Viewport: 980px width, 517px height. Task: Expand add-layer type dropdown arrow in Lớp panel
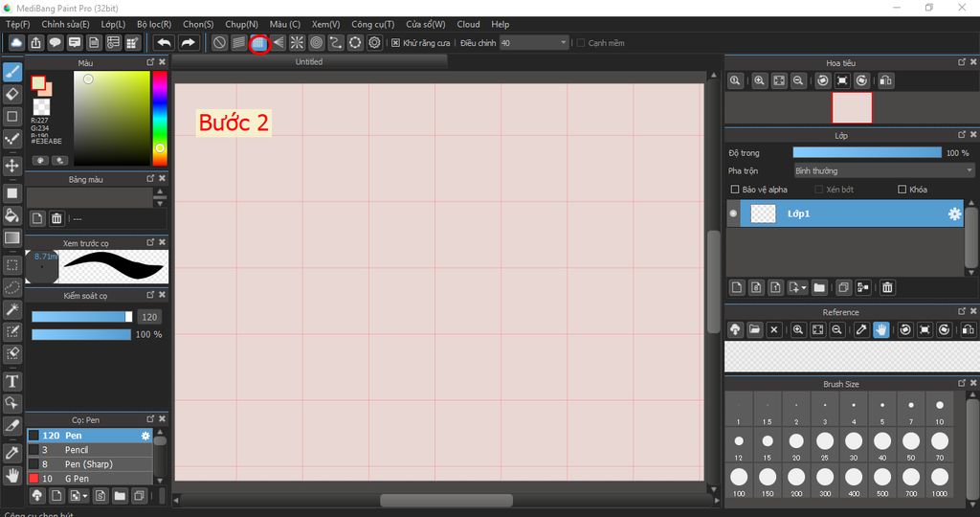tap(804, 287)
